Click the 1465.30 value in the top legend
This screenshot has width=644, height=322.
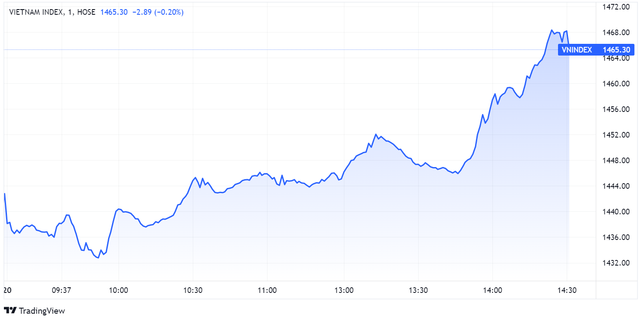(114, 12)
